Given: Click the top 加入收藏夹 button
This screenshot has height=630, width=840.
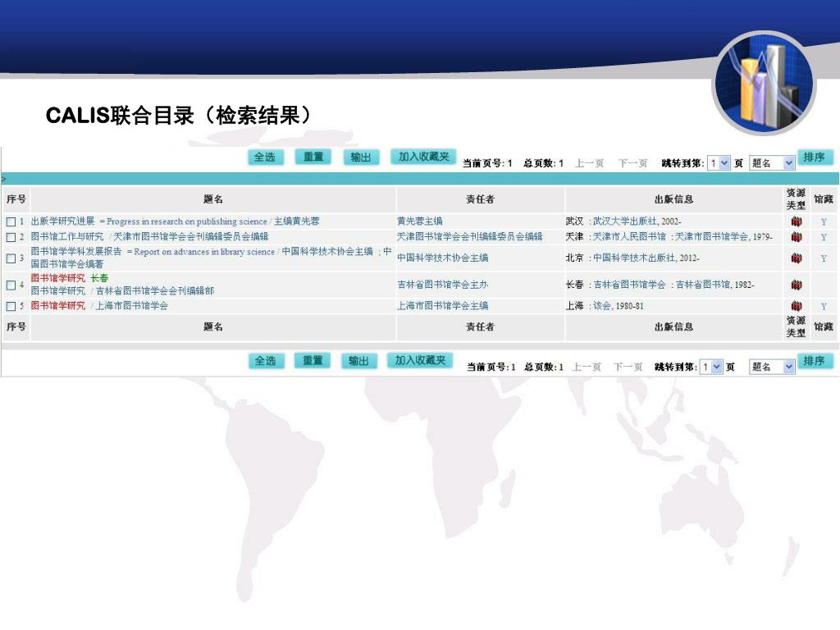Looking at the screenshot, I should click(x=423, y=157).
